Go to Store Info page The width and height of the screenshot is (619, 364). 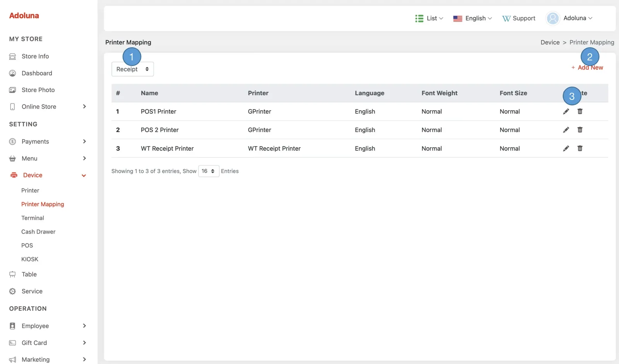tap(35, 56)
